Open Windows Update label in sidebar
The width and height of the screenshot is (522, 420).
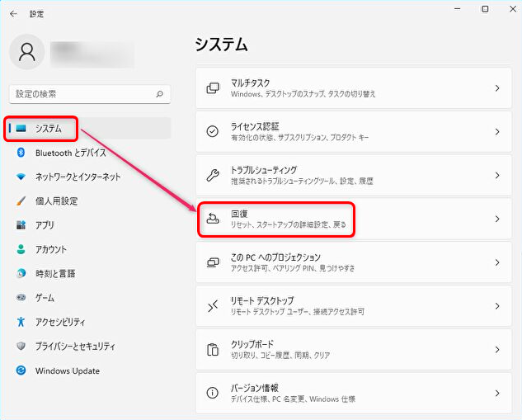(68, 370)
